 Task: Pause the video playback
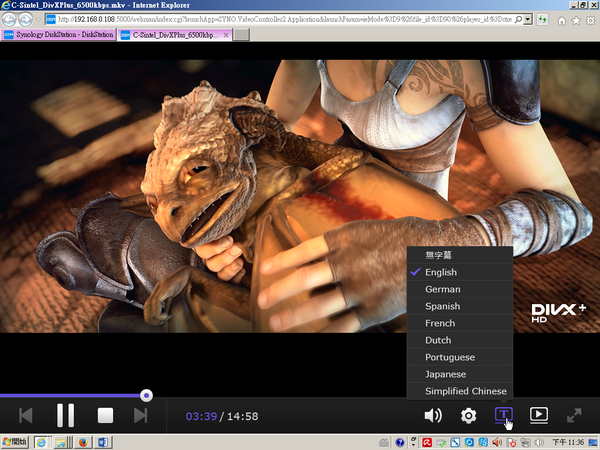pyautogui.click(x=65, y=415)
